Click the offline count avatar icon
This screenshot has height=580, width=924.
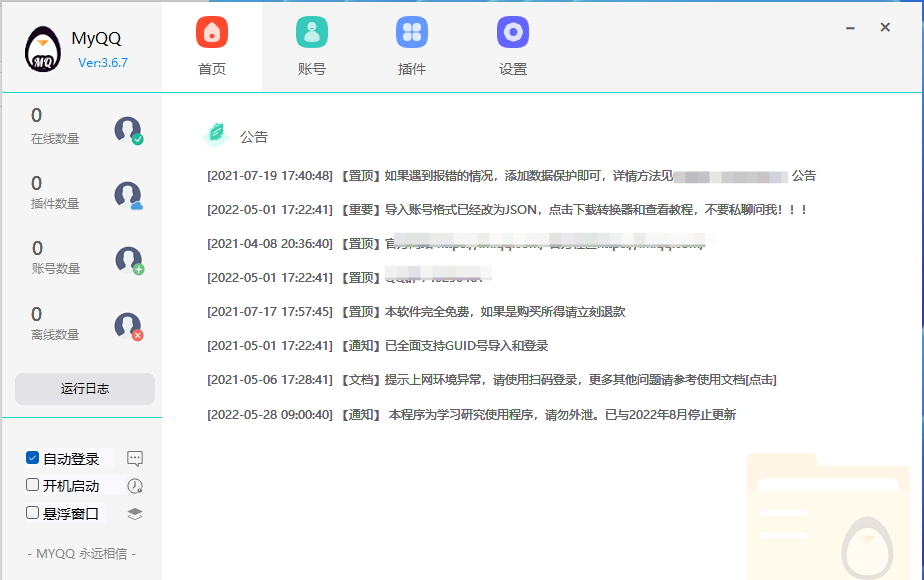coord(127,326)
